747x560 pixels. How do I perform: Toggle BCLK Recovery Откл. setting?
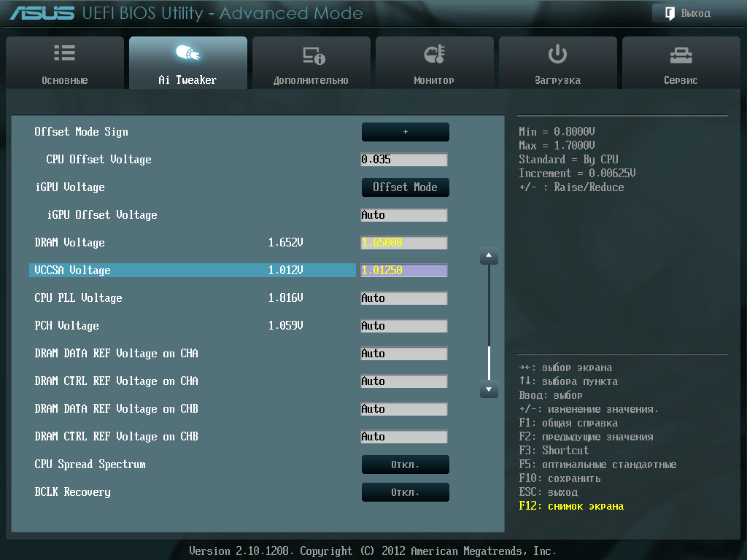tap(406, 492)
